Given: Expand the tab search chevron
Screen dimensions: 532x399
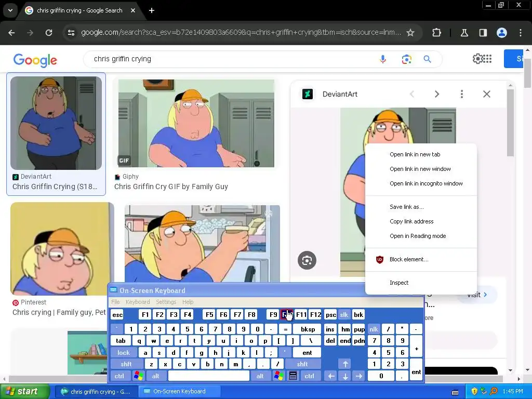Looking at the screenshot, I should (10, 10).
